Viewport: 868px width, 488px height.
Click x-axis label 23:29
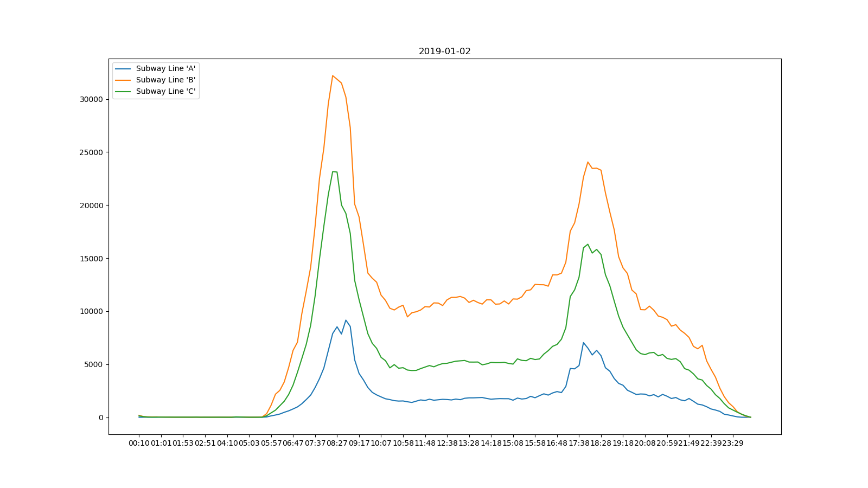pyautogui.click(x=733, y=443)
